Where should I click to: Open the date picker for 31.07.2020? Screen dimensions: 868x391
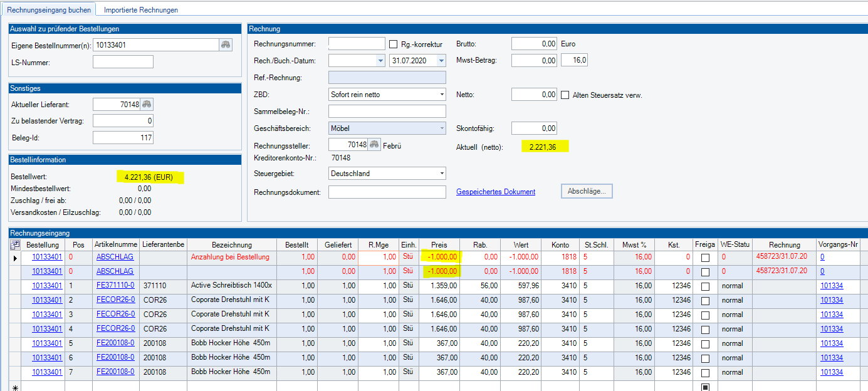tap(441, 61)
